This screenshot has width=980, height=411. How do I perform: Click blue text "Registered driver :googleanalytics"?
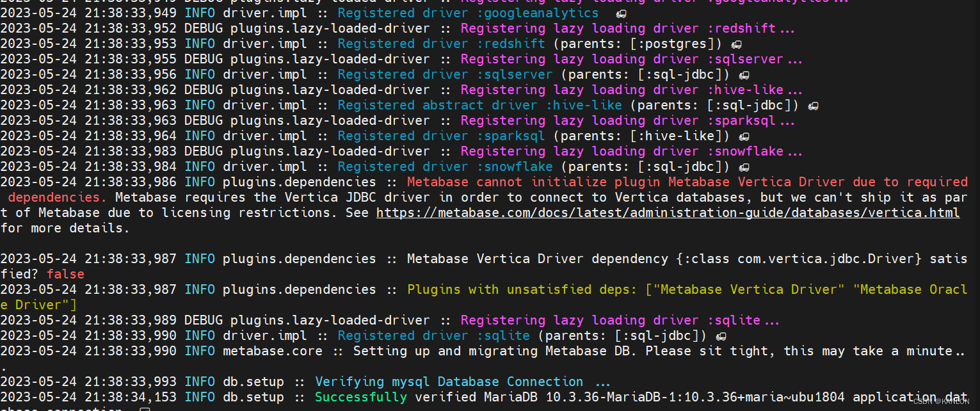coord(468,13)
